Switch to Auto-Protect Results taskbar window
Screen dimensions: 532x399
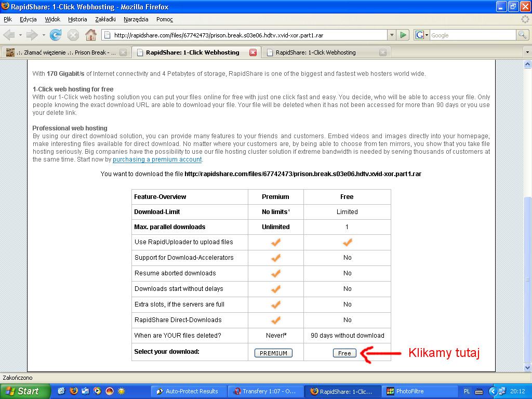pos(188,391)
